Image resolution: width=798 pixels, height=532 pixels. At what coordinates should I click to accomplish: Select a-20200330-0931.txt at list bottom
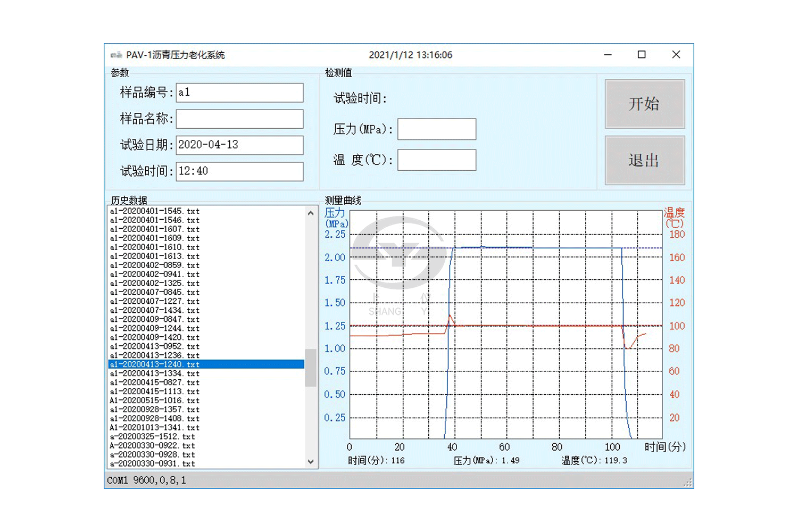[x=153, y=464]
